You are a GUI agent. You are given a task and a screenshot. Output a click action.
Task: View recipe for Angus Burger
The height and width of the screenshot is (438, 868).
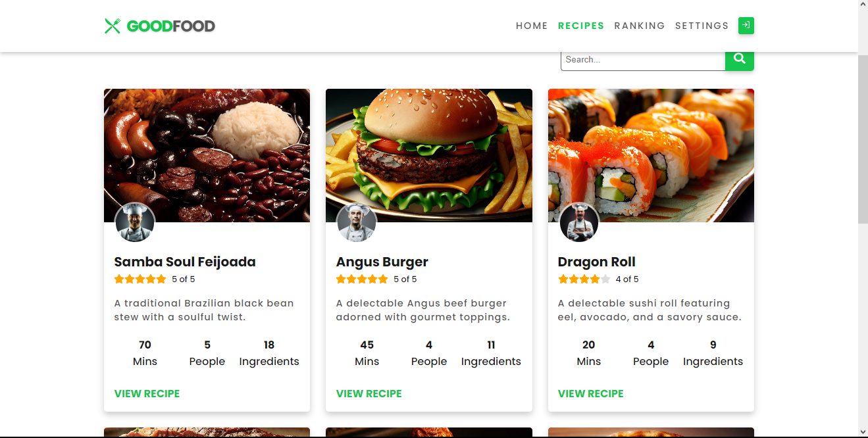(x=369, y=393)
